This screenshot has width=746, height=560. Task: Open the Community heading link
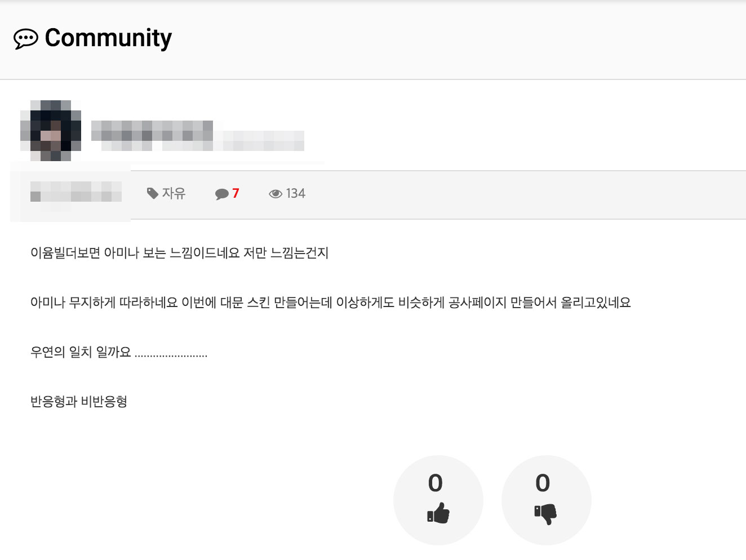pos(108,38)
